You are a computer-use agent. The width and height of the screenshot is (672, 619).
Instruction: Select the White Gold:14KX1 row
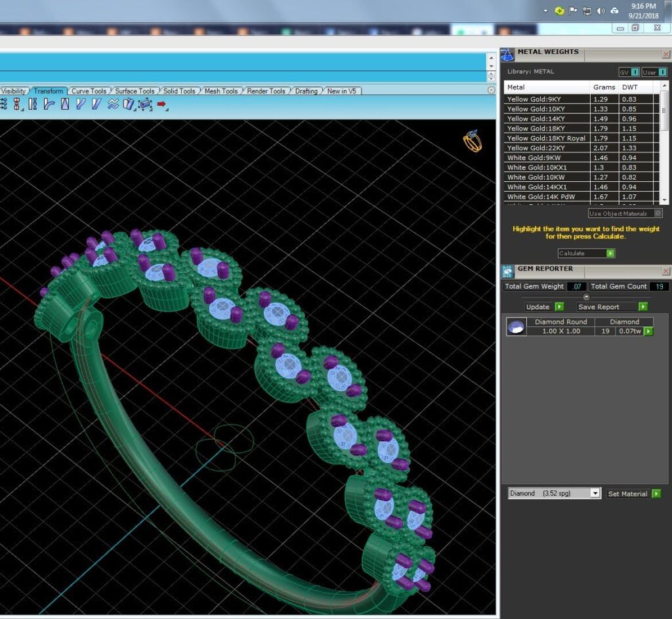[581, 187]
